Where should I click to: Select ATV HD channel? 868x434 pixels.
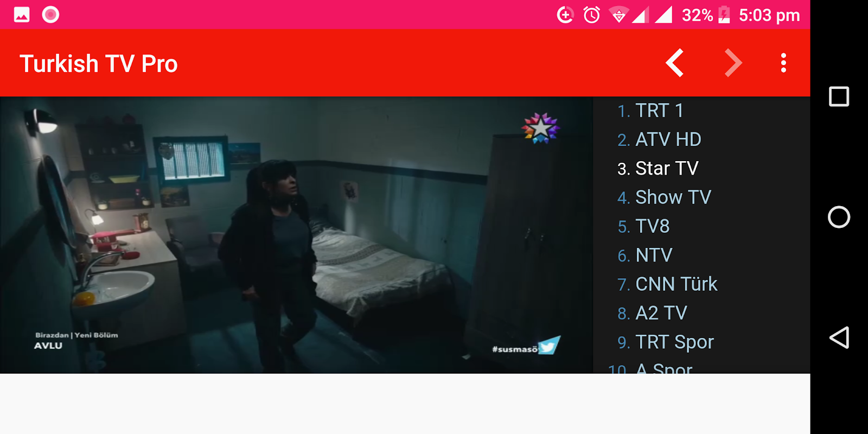pos(659,139)
